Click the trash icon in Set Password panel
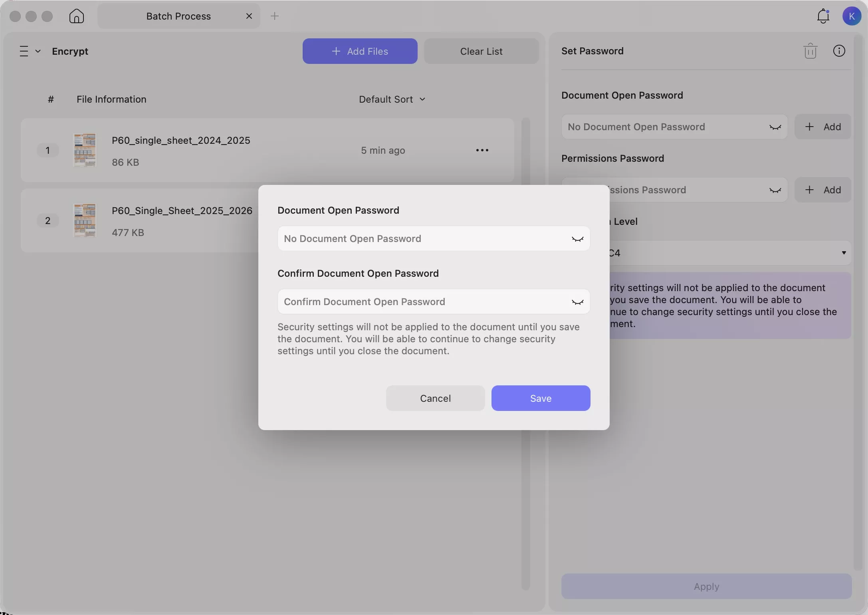Image resolution: width=868 pixels, height=615 pixels. pyautogui.click(x=811, y=51)
